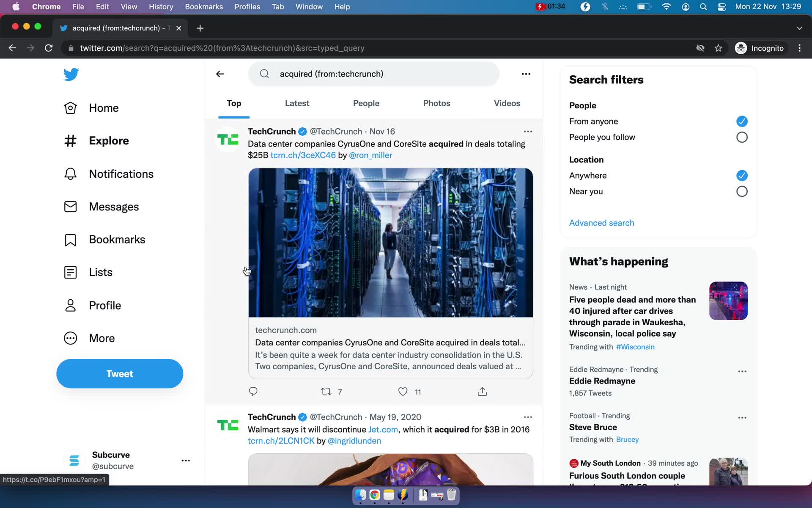
Task: Click the blue Tweet button
Action: tap(120, 374)
